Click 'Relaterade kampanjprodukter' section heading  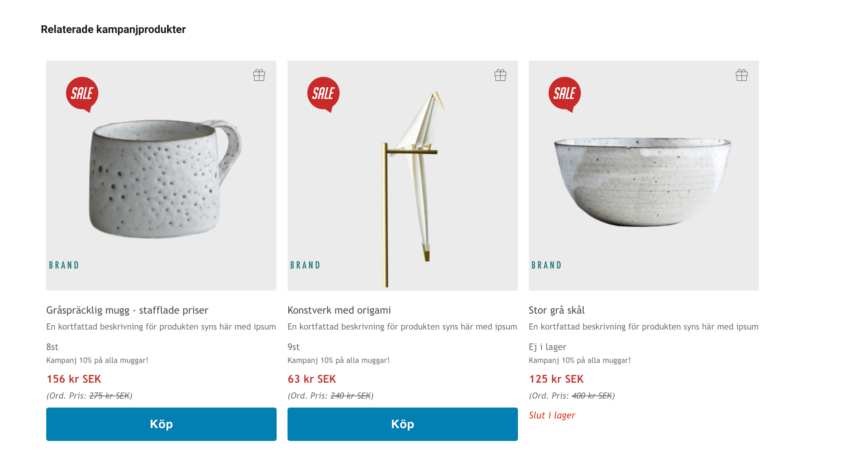coord(113,29)
